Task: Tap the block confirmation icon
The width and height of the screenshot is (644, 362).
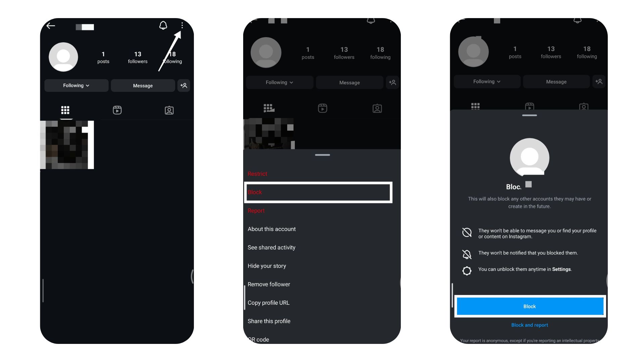Action: pyautogui.click(x=529, y=306)
